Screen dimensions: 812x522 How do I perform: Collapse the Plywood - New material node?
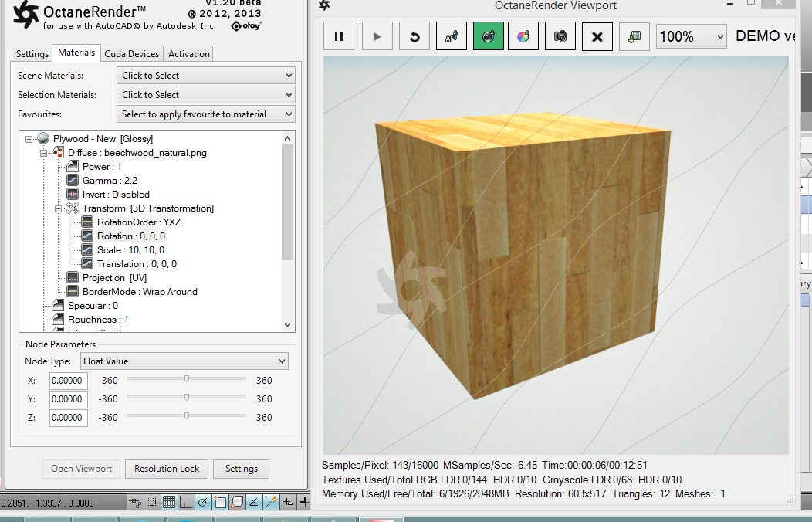point(29,139)
